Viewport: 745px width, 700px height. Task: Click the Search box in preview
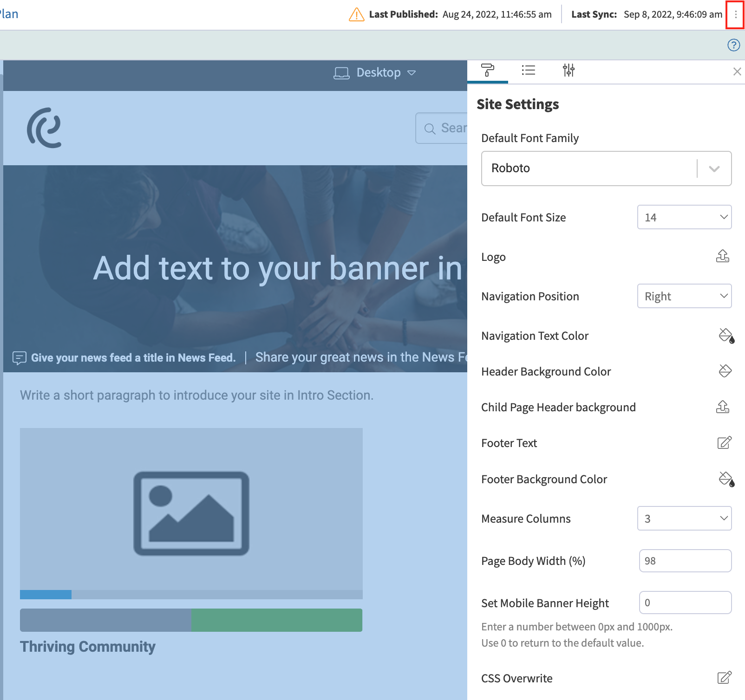[441, 128]
